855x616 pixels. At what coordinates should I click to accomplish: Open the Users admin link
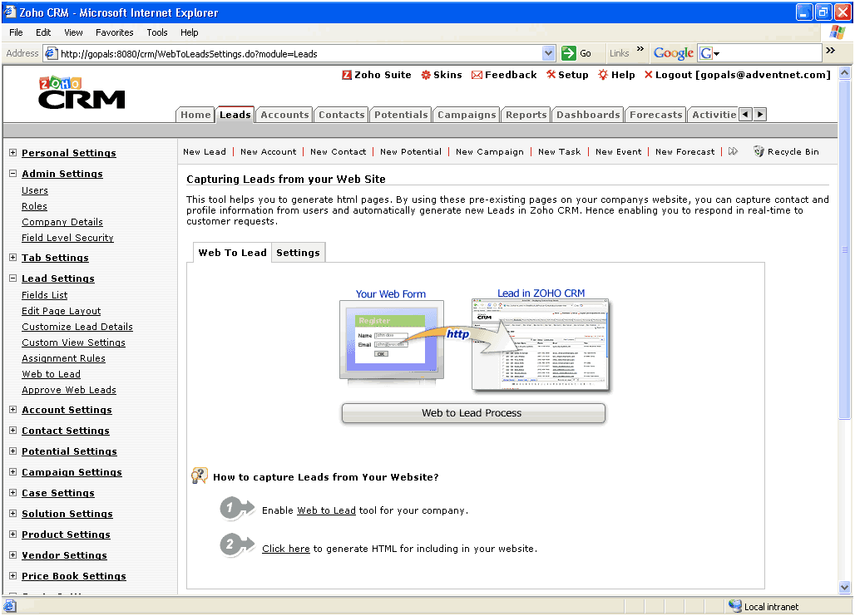click(x=35, y=190)
